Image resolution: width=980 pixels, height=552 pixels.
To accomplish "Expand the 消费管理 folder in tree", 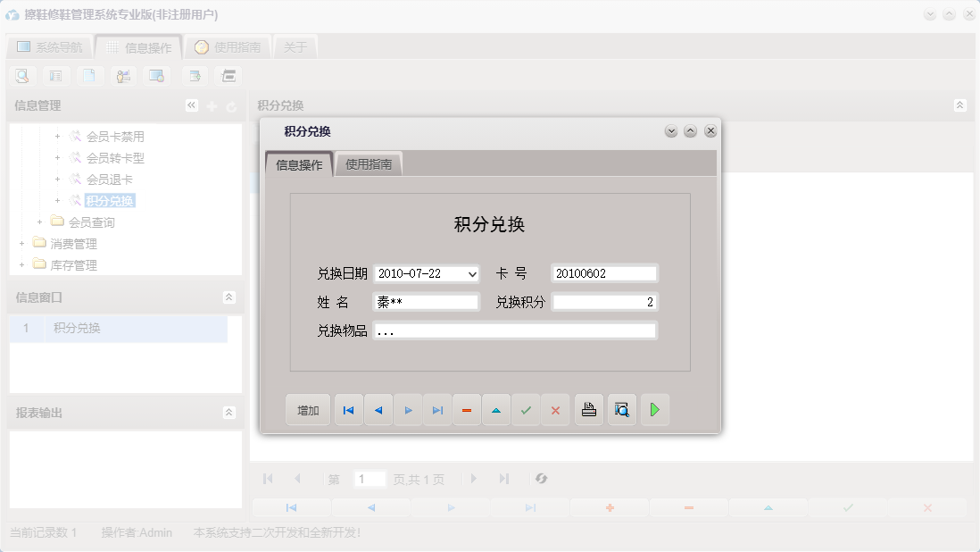I will pyautogui.click(x=21, y=242).
